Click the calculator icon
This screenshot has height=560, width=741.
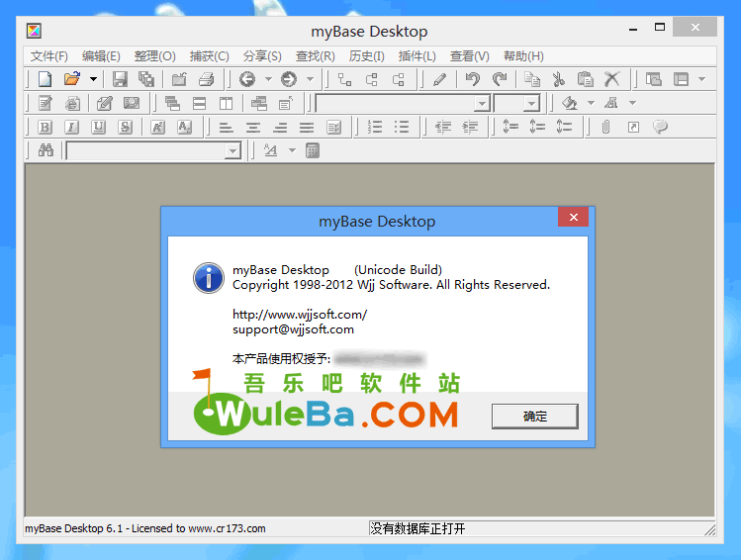tap(313, 150)
